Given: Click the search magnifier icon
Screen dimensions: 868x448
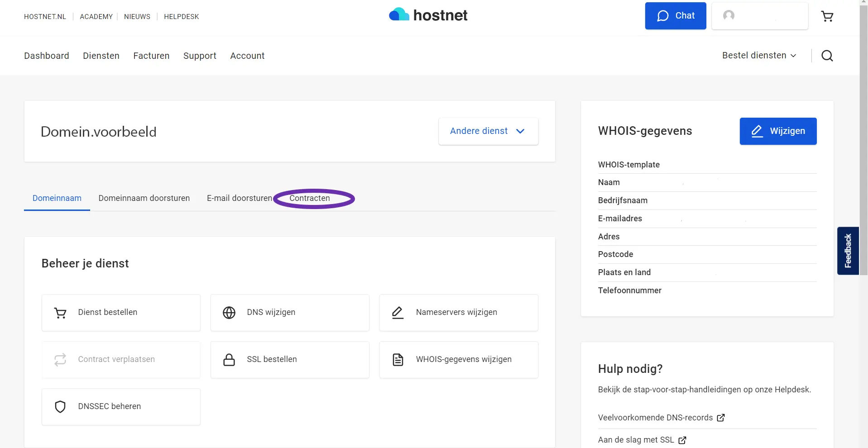Looking at the screenshot, I should pos(827,56).
